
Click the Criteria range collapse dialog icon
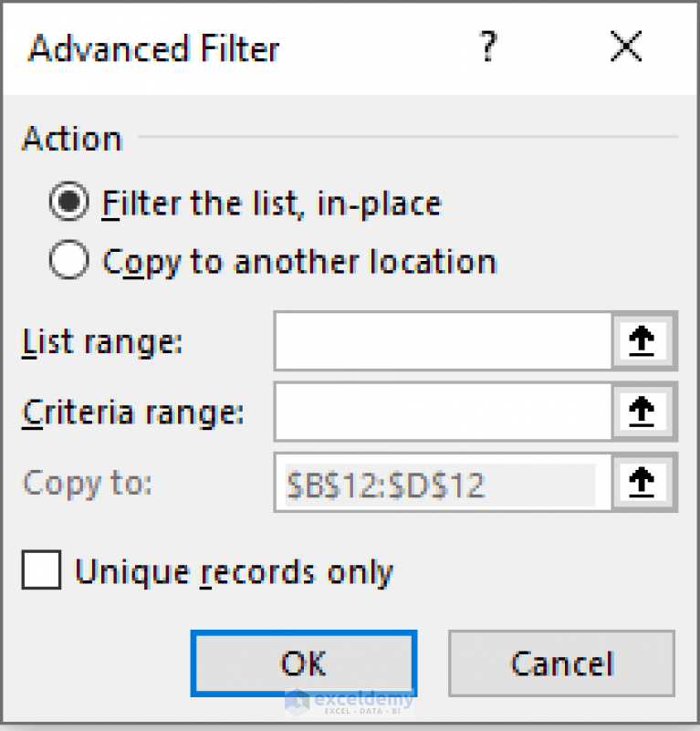click(x=643, y=412)
